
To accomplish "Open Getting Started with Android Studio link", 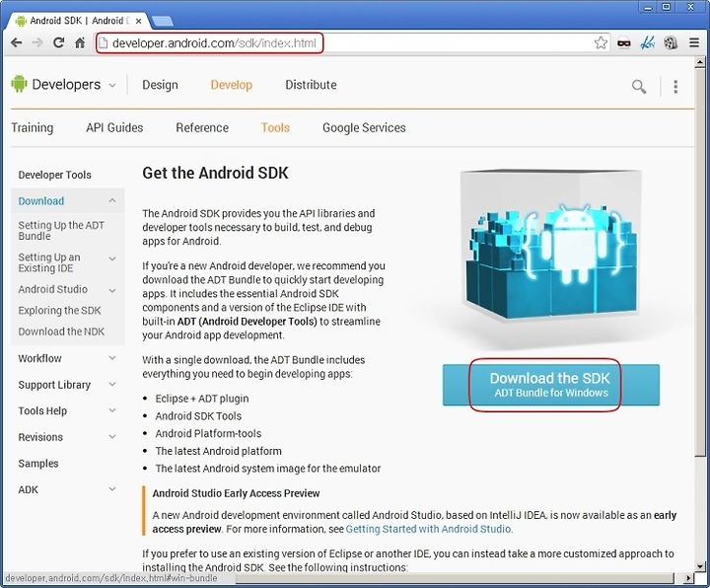I will (429, 529).
